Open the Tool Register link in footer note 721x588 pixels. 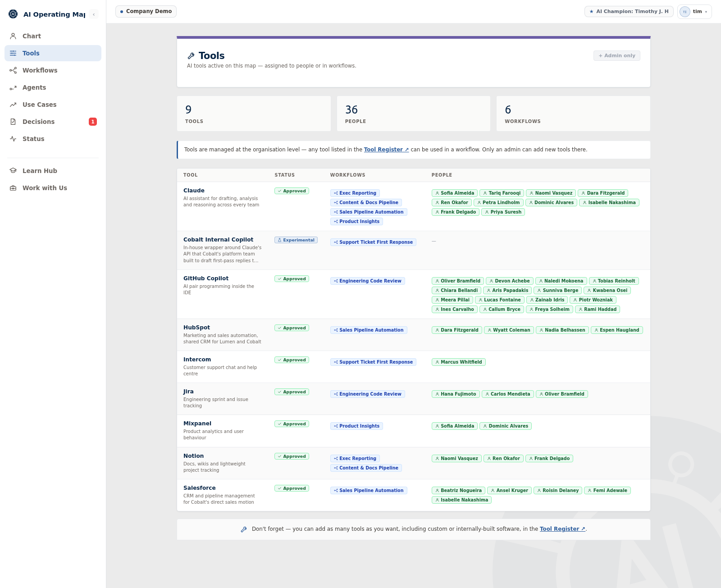click(x=562, y=529)
